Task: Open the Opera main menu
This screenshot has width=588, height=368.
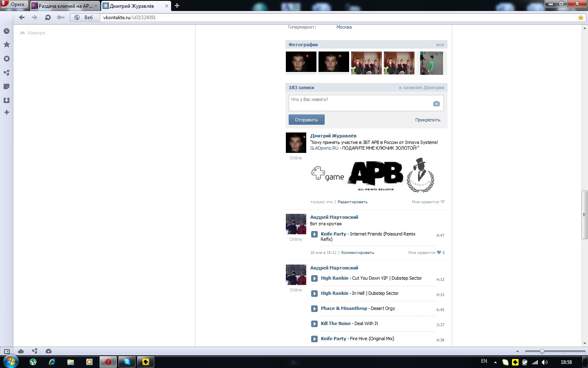Action: 14,4
